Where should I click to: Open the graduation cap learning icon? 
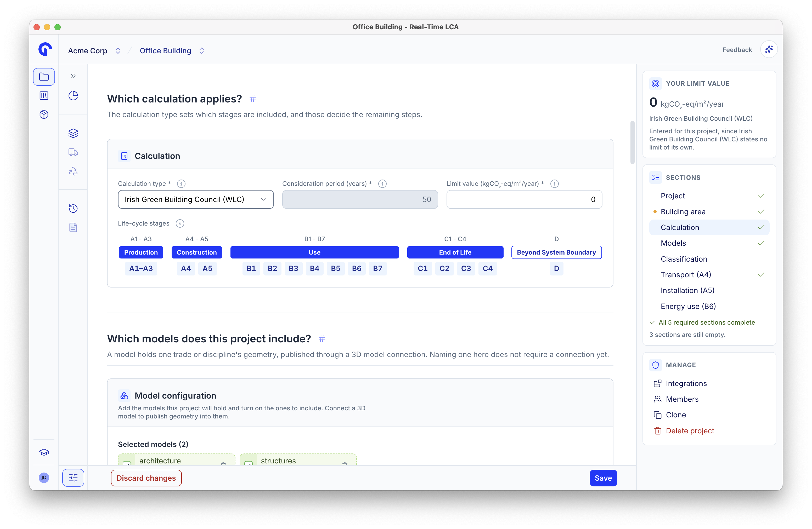pos(44,452)
